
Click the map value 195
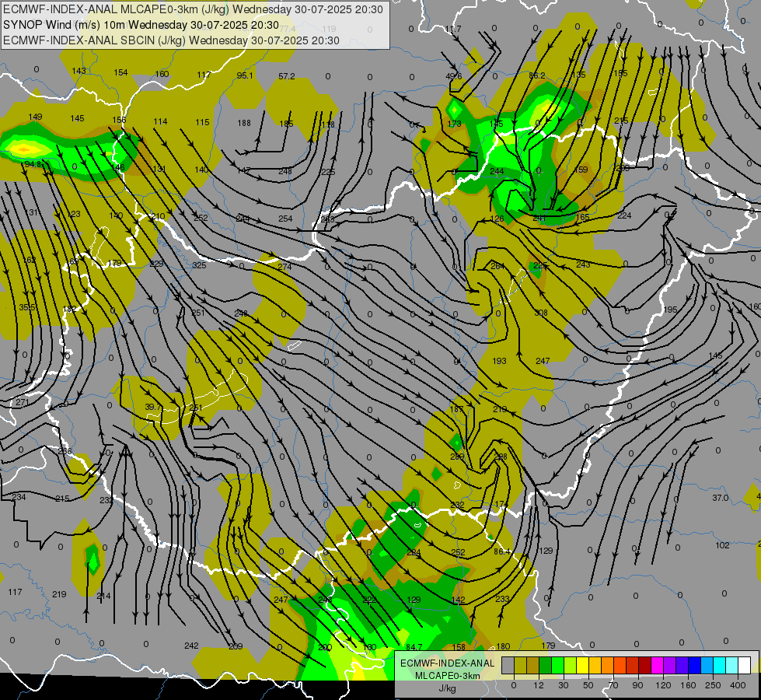pos(670,310)
